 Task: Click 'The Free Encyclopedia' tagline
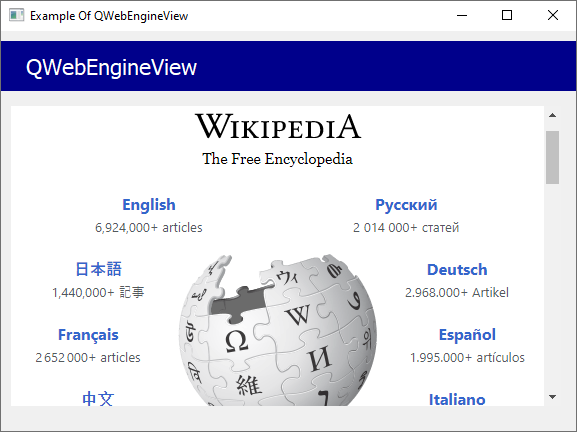[277, 159]
